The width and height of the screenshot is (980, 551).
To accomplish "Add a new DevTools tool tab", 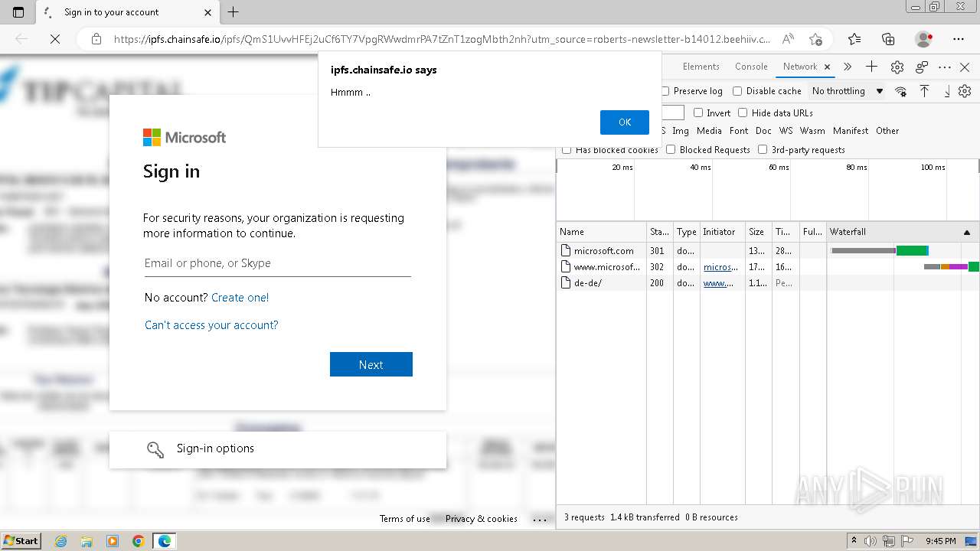I will coord(871,67).
